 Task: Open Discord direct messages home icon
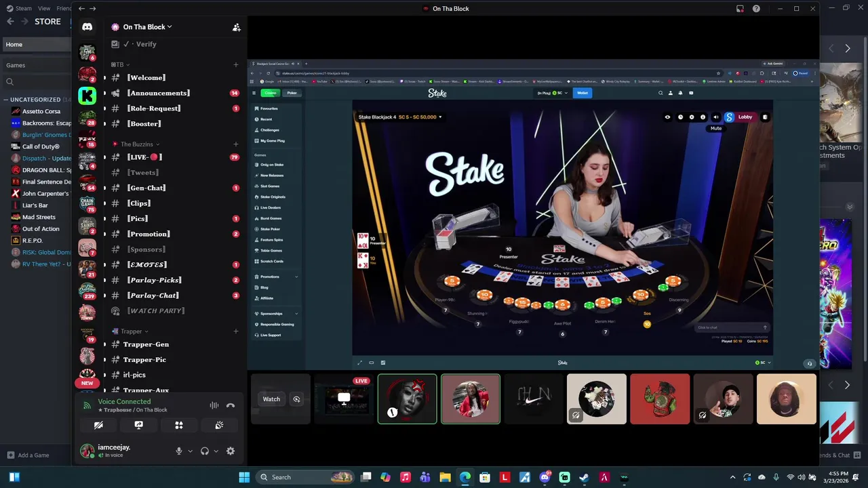[x=87, y=27]
